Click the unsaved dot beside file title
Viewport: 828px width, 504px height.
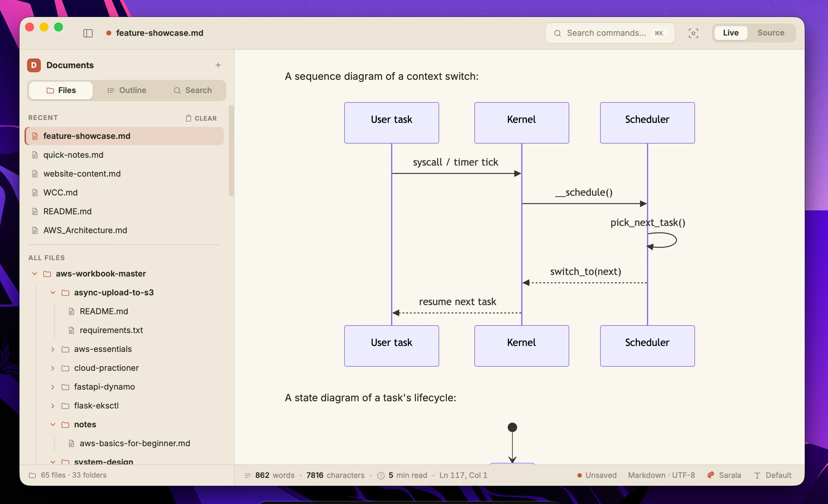[x=108, y=33]
